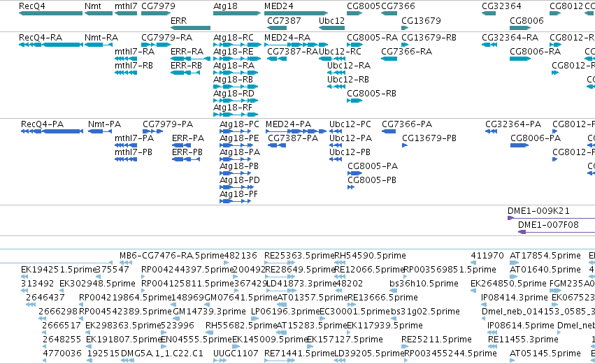The height and width of the screenshot is (364, 595).
Task: Open the CG8005-PA protein label
Action: point(373,166)
